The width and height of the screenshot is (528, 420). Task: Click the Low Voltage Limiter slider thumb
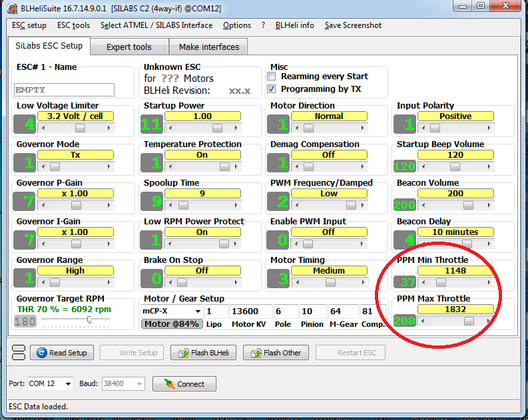click(x=80, y=128)
